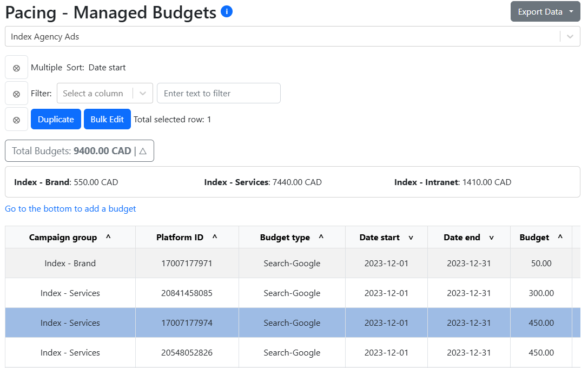Screen dimensions: 588x368
Task: Sort by Date end column header
Action: [x=469, y=238]
